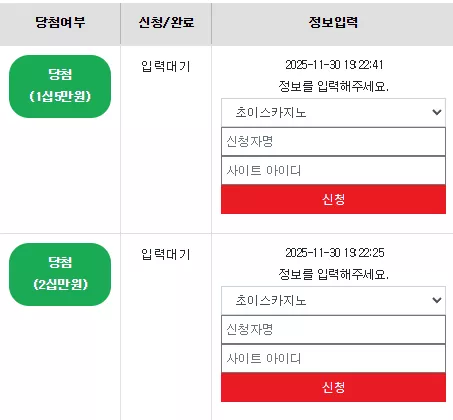Click 입력대기 status in the second row
The height and width of the screenshot is (420, 453).
click(x=166, y=254)
